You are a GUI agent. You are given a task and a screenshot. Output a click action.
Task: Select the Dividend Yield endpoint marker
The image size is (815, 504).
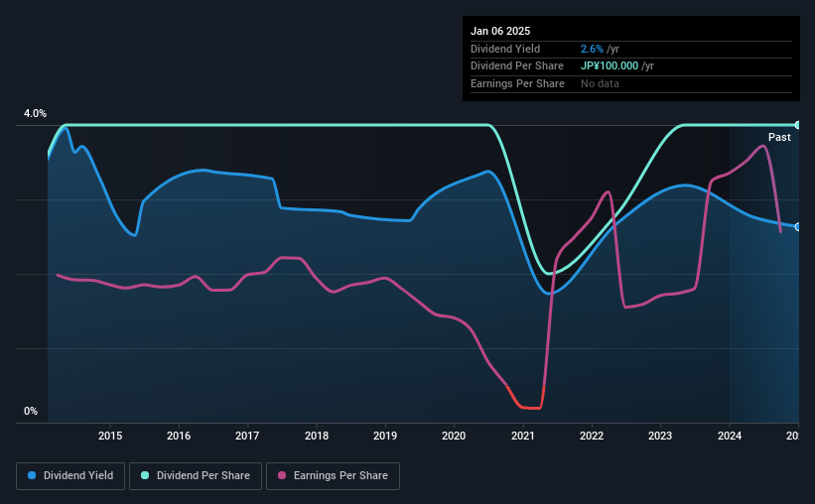[798, 227]
